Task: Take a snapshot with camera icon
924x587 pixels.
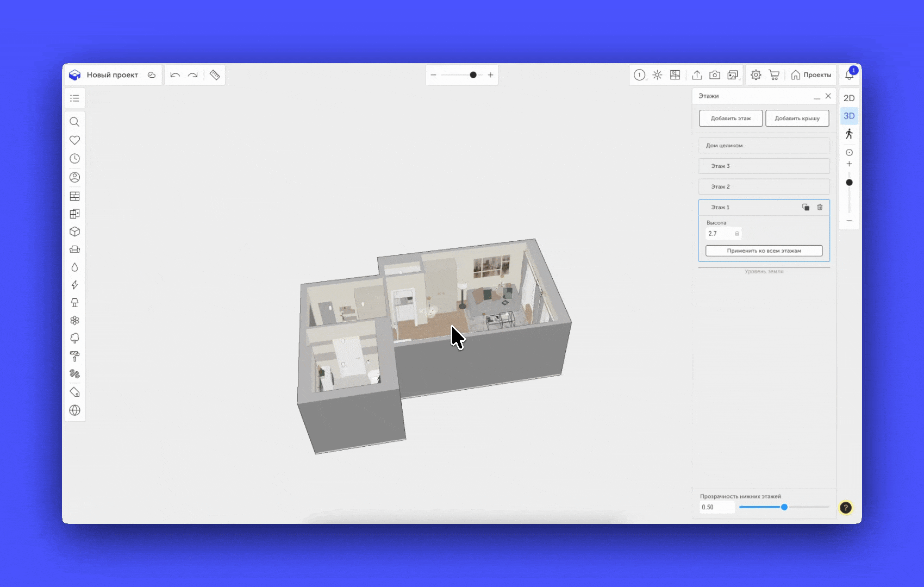Action: click(715, 75)
